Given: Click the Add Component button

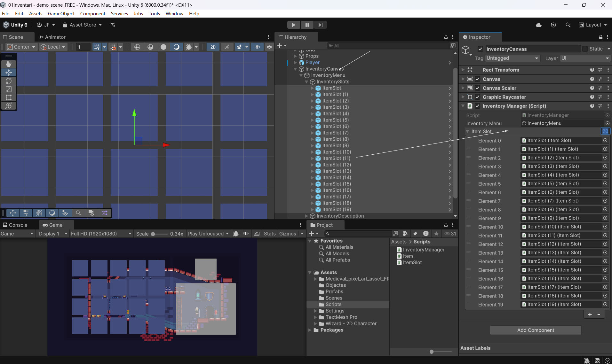Looking at the screenshot, I should click(x=536, y=330).
